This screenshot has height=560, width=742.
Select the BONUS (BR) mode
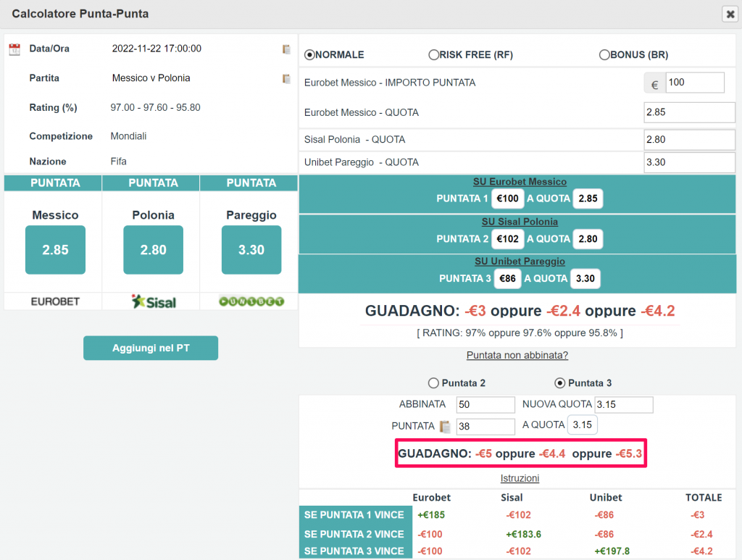(x=604, y=55)
